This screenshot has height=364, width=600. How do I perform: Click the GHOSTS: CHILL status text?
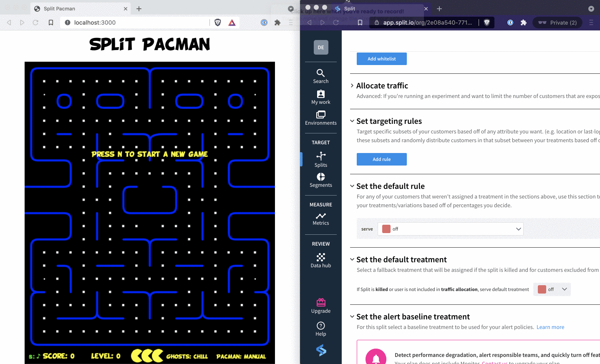[x=187, y=356]
